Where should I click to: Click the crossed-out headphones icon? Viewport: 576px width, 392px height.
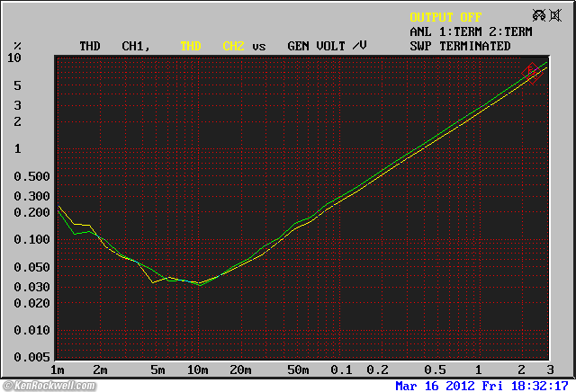539,15
